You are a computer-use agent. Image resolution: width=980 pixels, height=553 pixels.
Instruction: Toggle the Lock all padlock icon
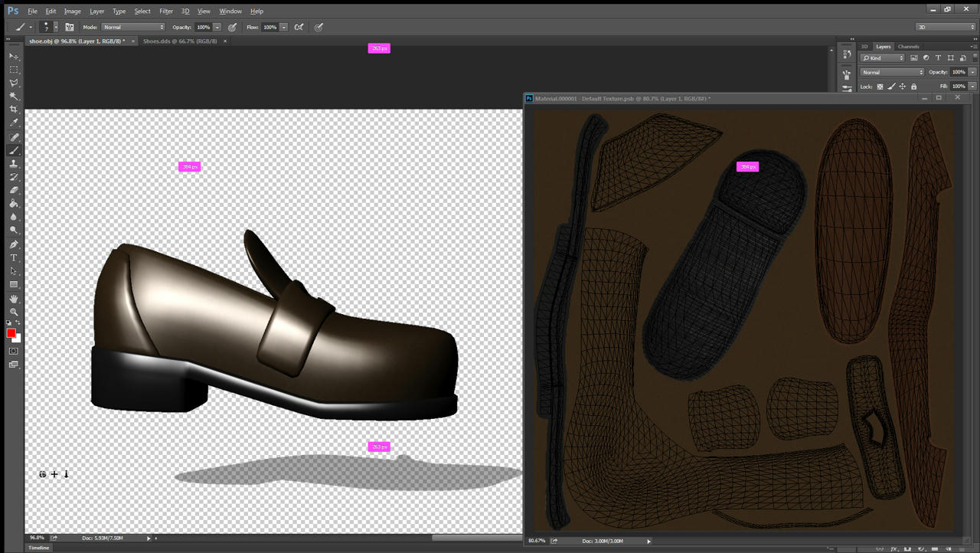pos(913,87)
